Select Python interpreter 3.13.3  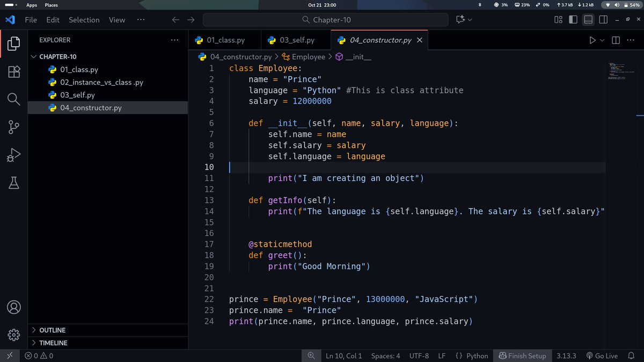coord(566,356)
